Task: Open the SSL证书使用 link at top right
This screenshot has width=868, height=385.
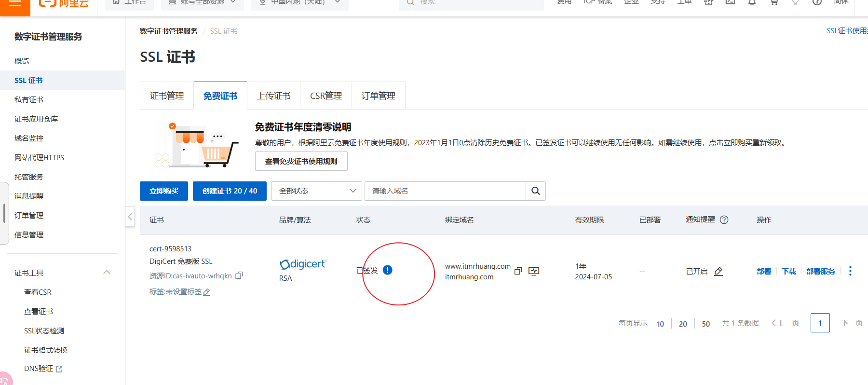Action: 847,31
